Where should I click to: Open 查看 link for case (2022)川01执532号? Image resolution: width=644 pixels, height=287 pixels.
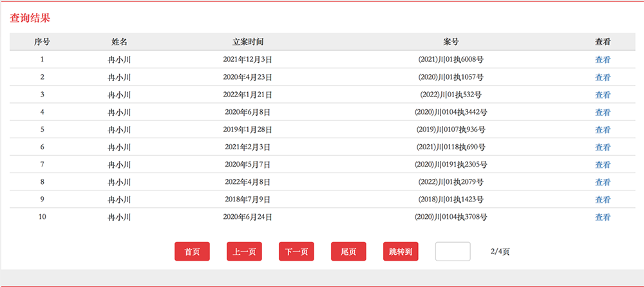pos(603,95)
